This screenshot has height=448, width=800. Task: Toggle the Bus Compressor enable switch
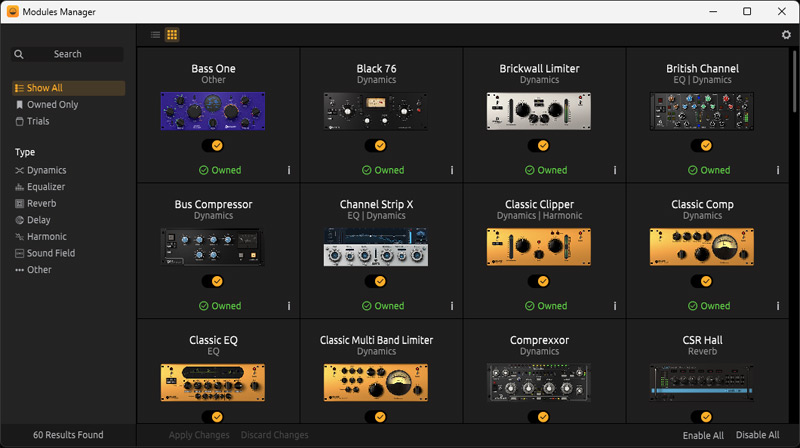213,282
